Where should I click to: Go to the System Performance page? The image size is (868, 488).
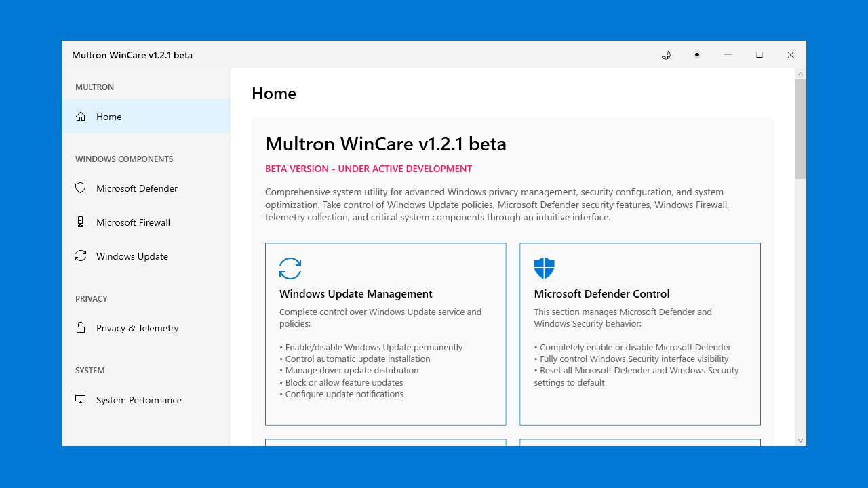[x=138, y=399]
